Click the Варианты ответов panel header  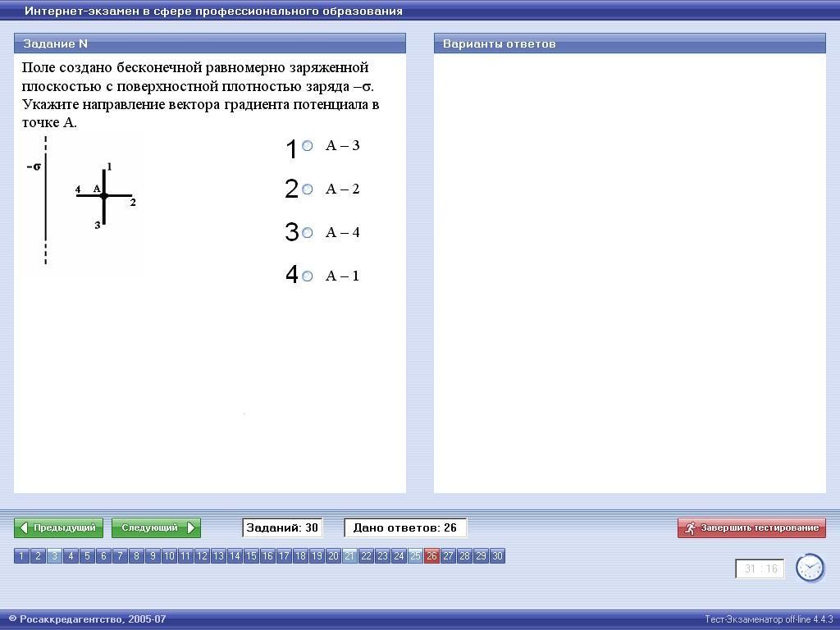[x=629, y=43]
